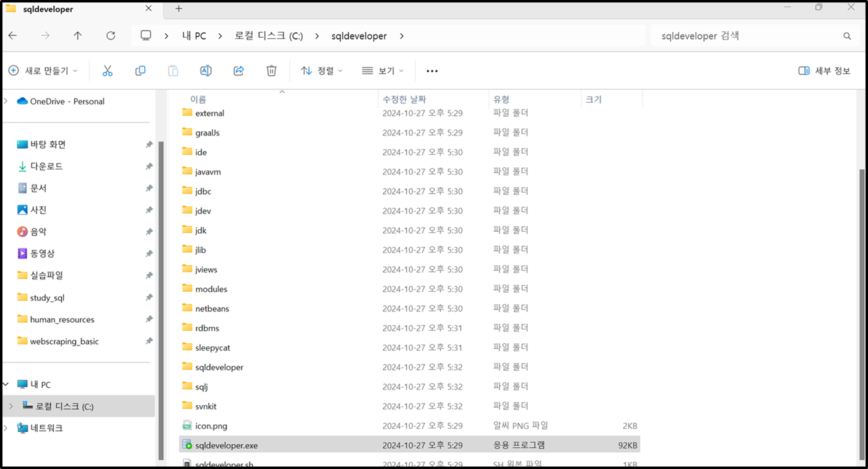
Task: Select the graalJs folder row
Action: (410, 133)
